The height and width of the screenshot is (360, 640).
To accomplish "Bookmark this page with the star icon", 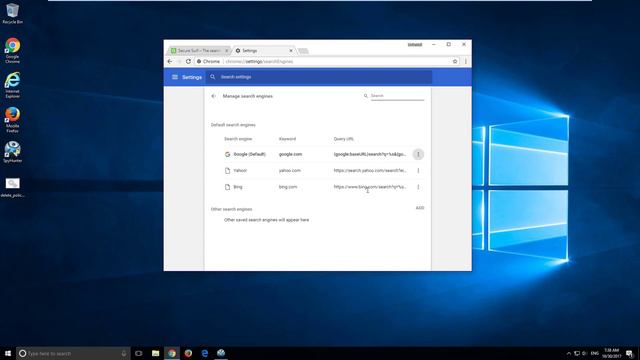I will (x=455, y=61).
